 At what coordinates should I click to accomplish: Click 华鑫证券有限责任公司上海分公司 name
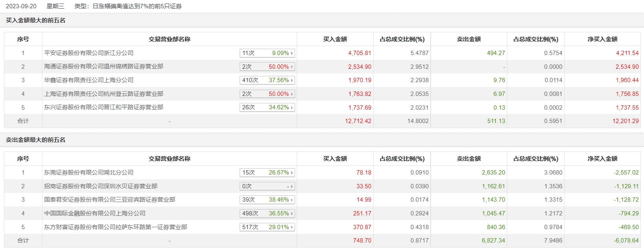[89, 80]
